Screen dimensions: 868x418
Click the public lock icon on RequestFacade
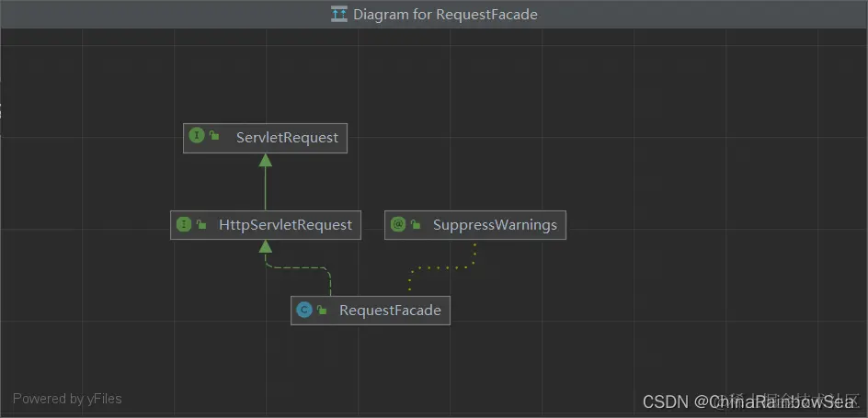click(x=322, y=311)
